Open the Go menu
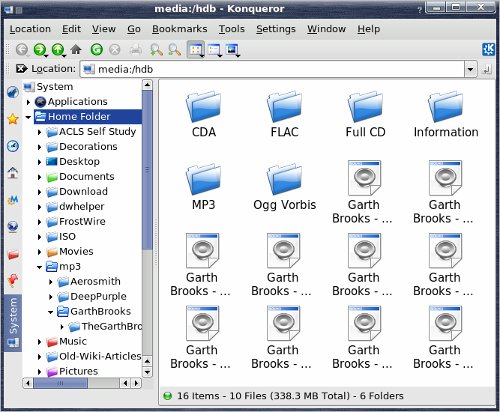The height and width of the screenshot is (412, 500). click(134, 29)
